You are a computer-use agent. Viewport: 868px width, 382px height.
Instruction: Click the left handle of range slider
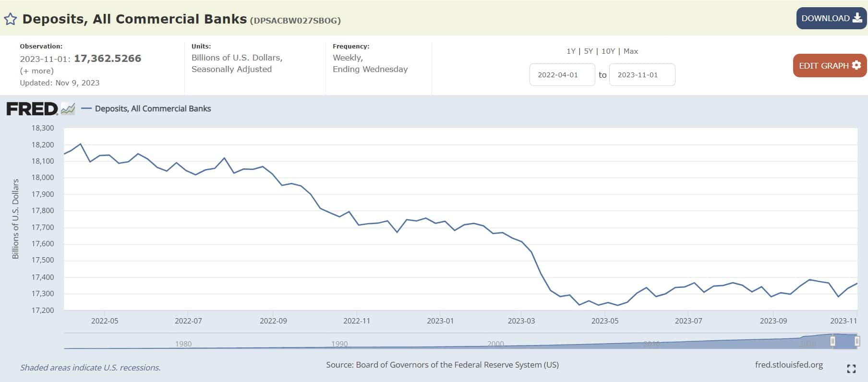pos(832,341)
